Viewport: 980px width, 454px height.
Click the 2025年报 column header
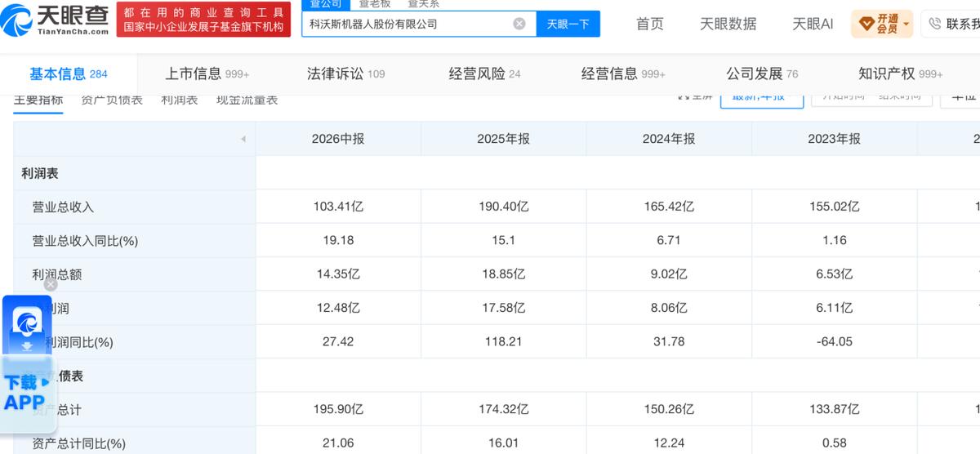click(x=503, y=139)
